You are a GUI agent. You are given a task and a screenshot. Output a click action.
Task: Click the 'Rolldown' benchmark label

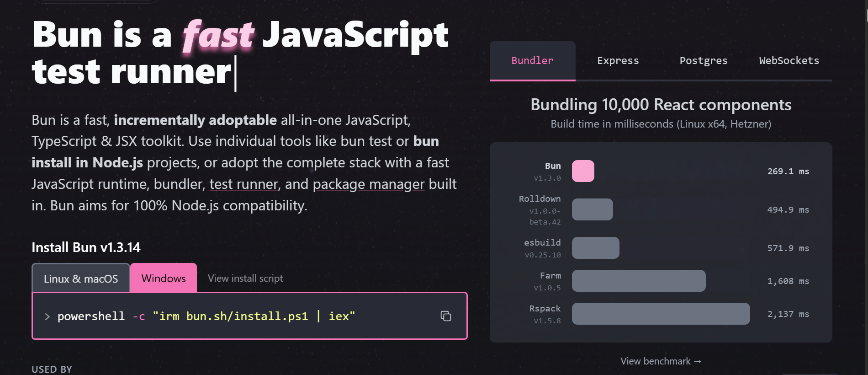tap(540, 199)
